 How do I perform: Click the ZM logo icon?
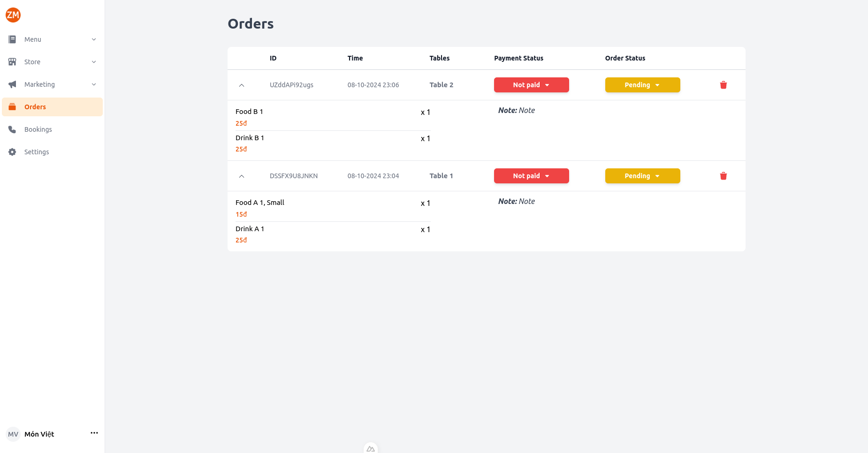pos(13,15)
